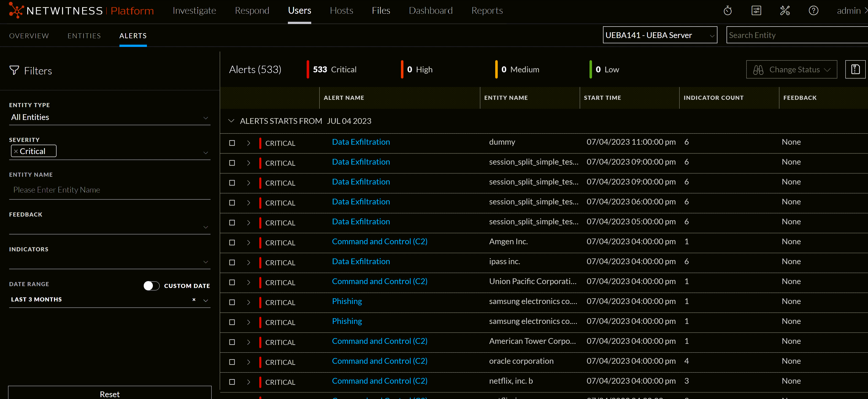Open the help question mark icon
Image resolution: width=868 pixels, height=399 pixels.
tap(813, 11)
